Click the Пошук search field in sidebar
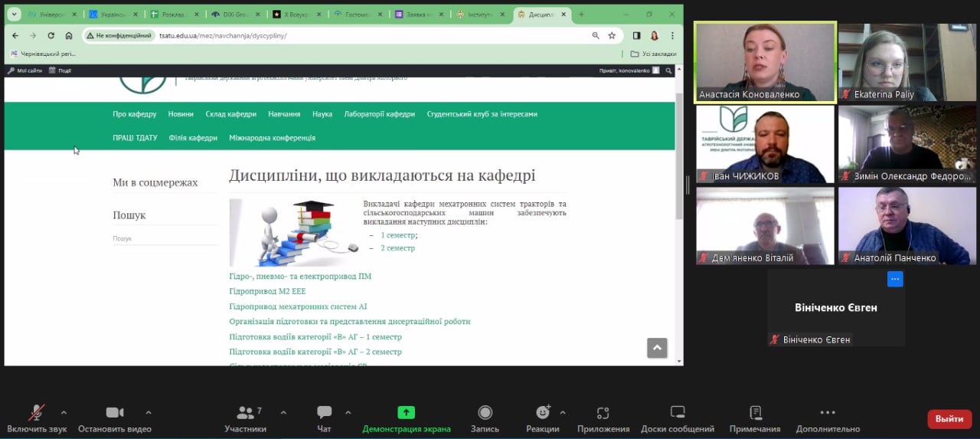 click(x=165, y=238)
